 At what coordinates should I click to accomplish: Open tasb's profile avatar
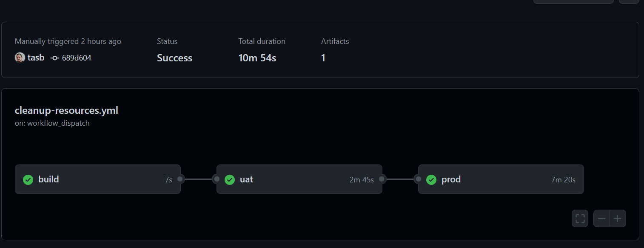tap(19, 57)
